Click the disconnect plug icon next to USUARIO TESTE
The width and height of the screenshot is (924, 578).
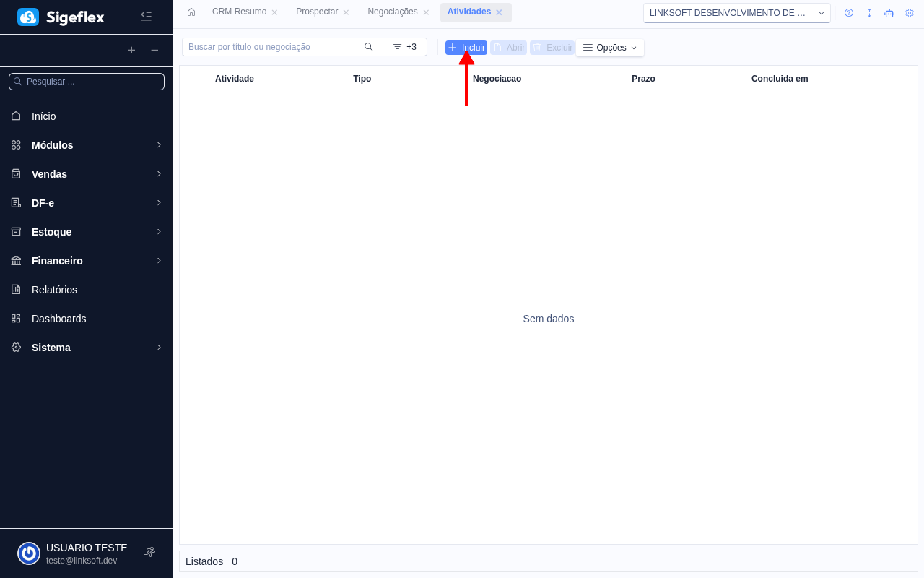pos(149,551)
